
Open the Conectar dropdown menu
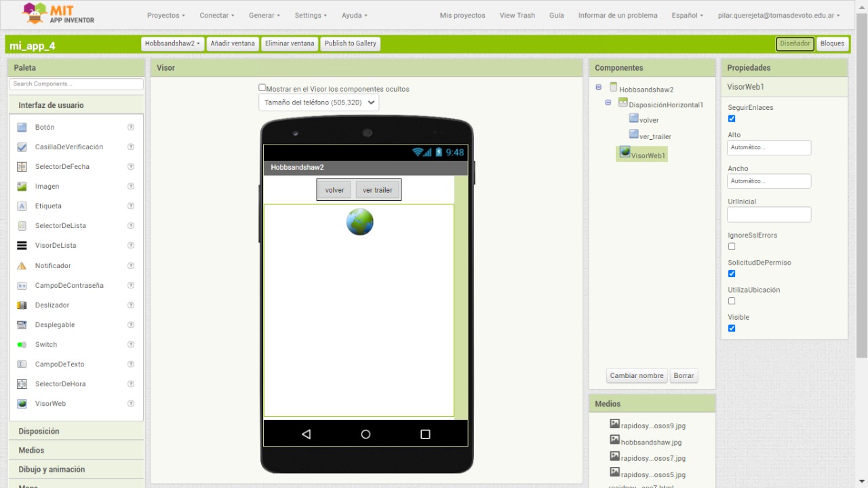tap(217, 15)
